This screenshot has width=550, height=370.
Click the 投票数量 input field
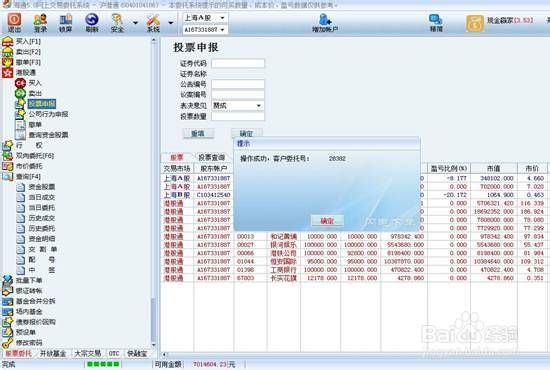238,116
